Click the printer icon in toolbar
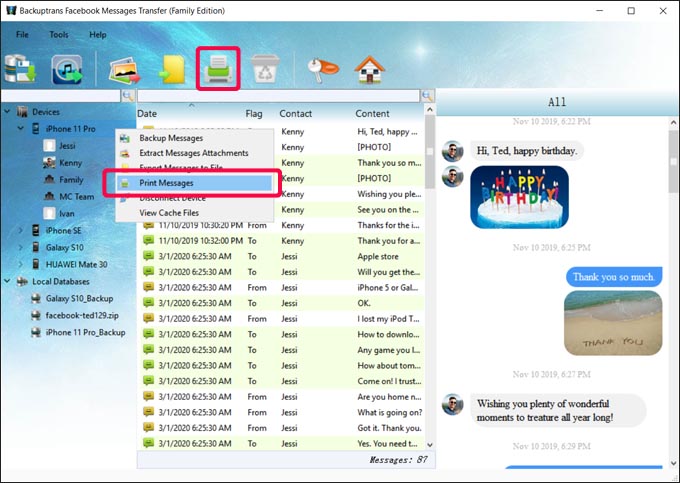The height and width of the screenshot is (483, 680). point(217,70)
